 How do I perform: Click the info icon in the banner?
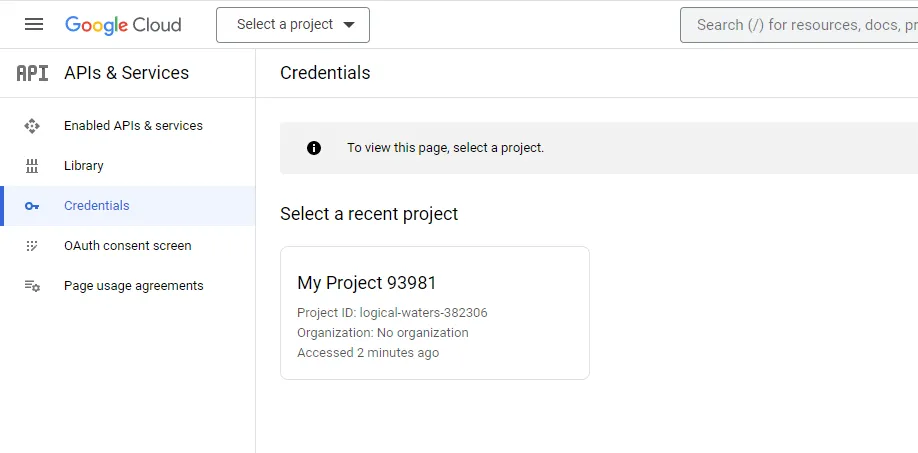[314, 148]
